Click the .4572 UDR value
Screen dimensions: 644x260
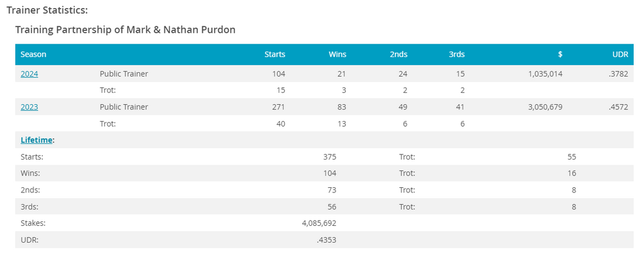pyautogui.click(x=618, y=107)
